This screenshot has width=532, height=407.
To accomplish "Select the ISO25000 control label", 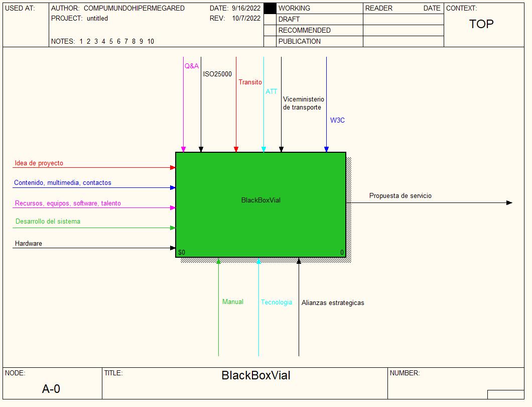I will click(217, 74).
